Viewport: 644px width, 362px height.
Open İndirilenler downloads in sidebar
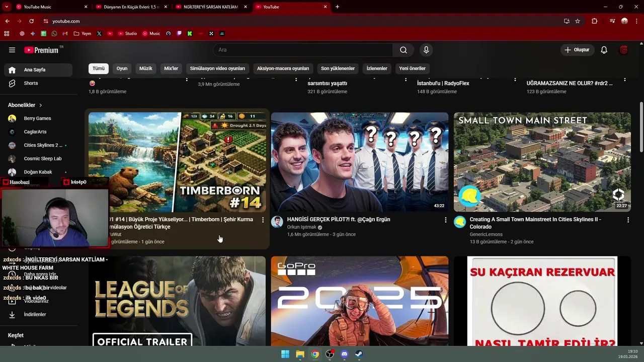38,314
